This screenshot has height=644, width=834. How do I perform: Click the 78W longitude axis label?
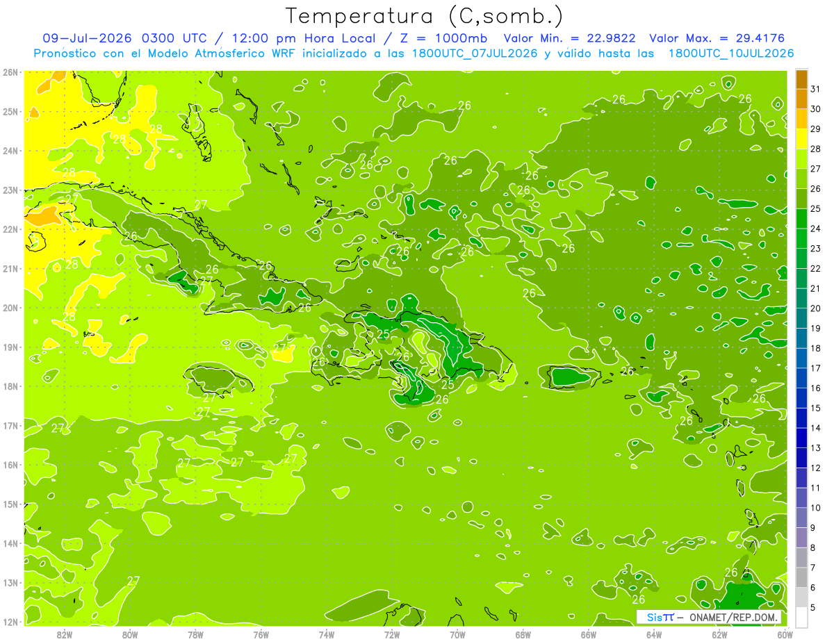(195, 635)
